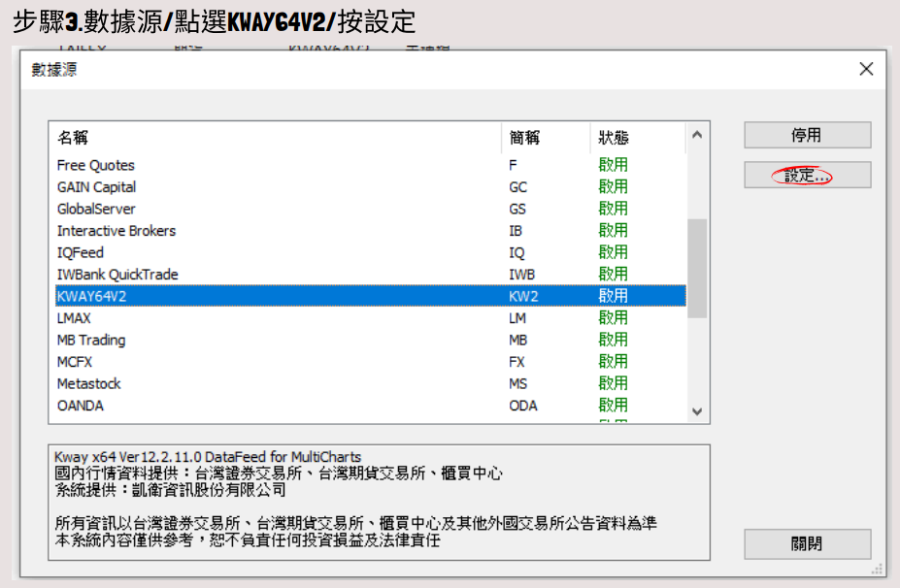Click the GC abbreviation cell
The image size is (900, 588).
[517, 187]
